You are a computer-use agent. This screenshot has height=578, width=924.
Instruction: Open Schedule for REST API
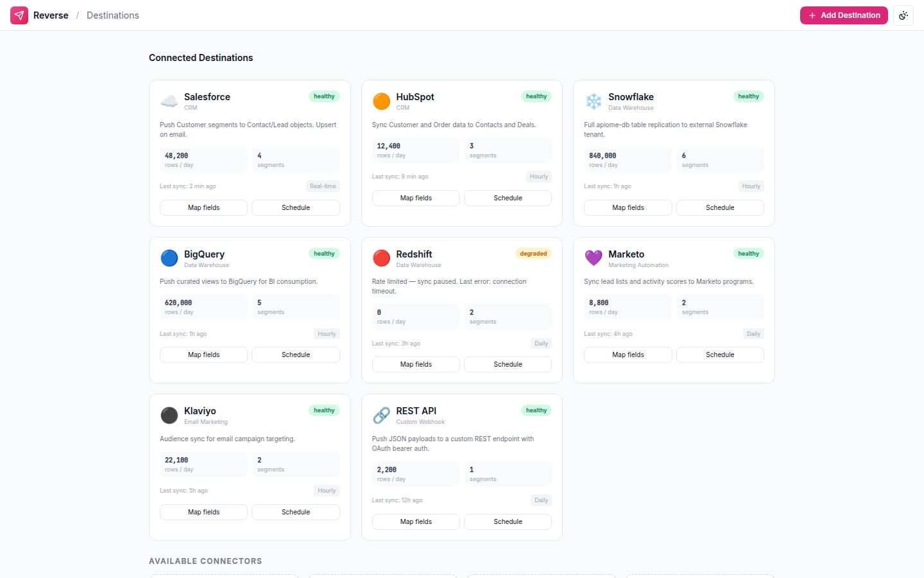508,522
